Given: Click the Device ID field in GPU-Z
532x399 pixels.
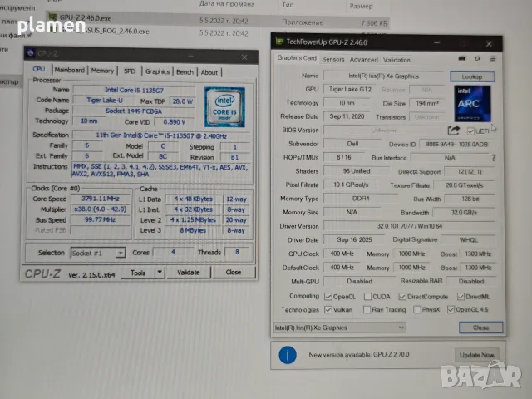Looking at the screenshot, I should (456, 144).
